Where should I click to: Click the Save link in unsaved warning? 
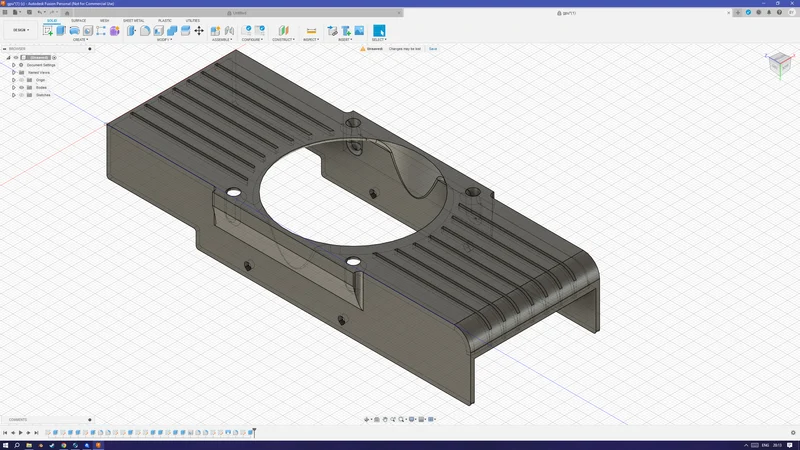[x=433, y=49]
